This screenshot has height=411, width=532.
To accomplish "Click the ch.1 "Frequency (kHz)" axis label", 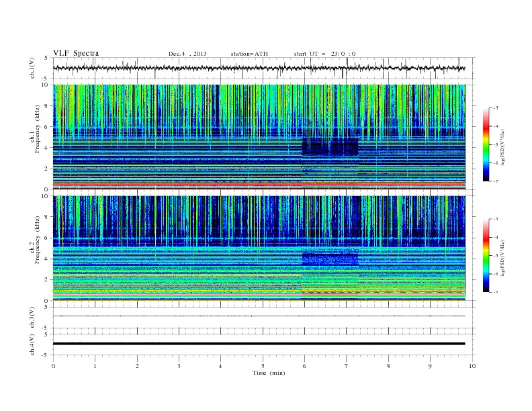I will (x=38, y=129).
